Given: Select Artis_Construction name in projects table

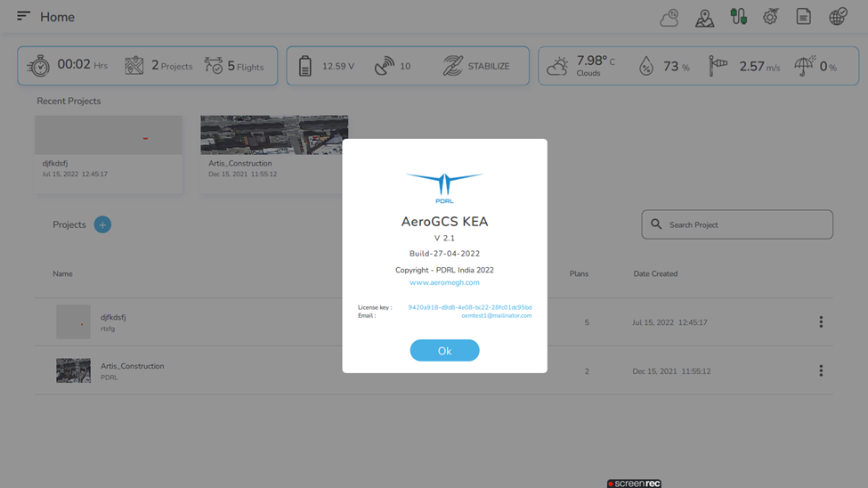Looking at the screenshot, I should click(x=133, y=366).
